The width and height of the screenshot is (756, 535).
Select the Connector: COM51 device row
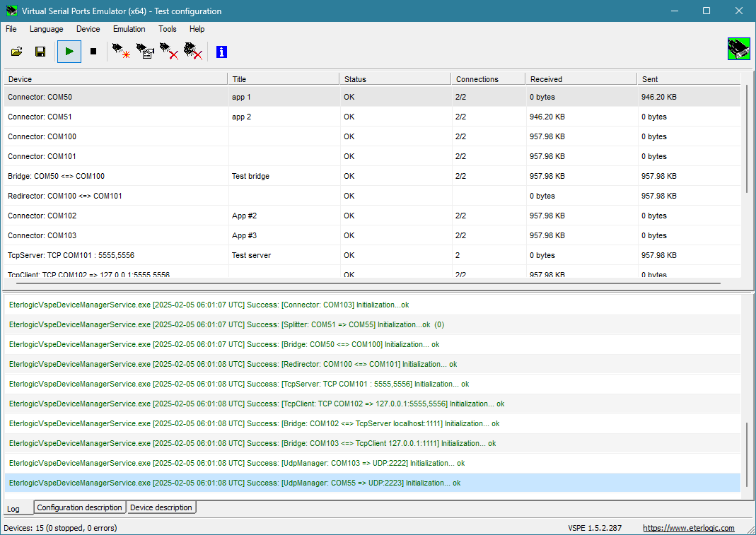coord(372,117)
